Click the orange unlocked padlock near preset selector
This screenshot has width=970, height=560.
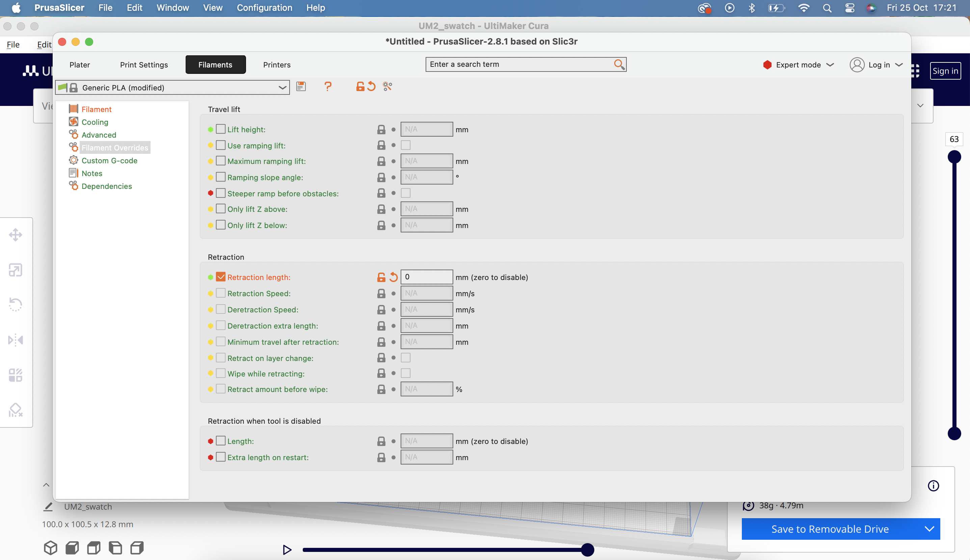coord(360,87)
